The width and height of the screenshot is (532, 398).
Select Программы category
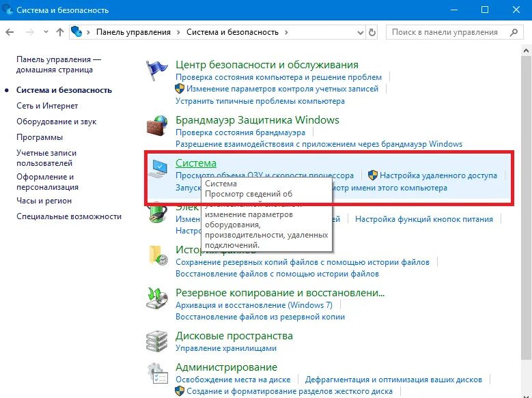point(40,137)
